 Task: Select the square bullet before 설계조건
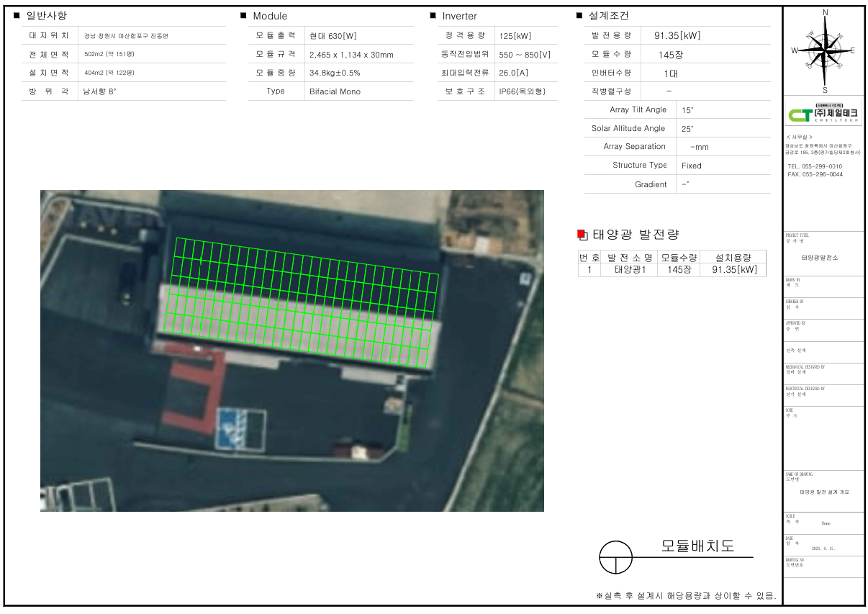click(579, 16)
